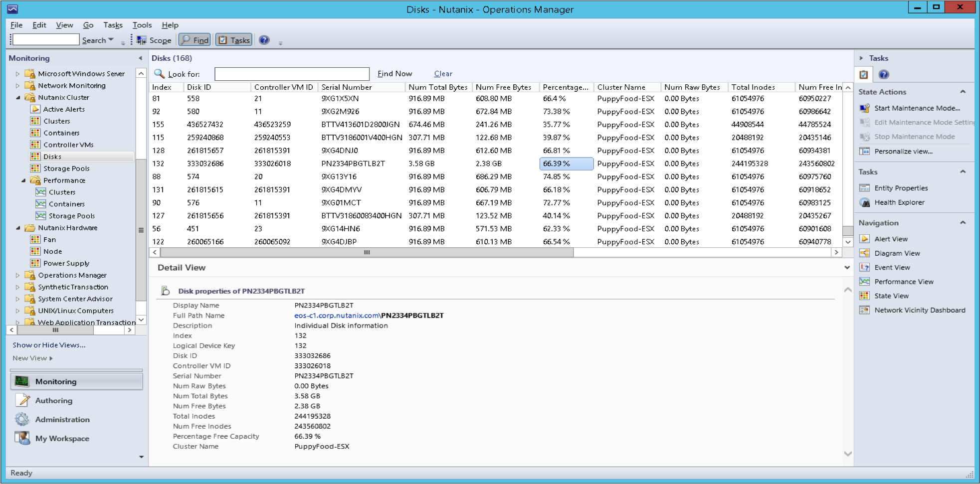Open the Edit menu
980x484 pixels.
click(x=39, y=25)
